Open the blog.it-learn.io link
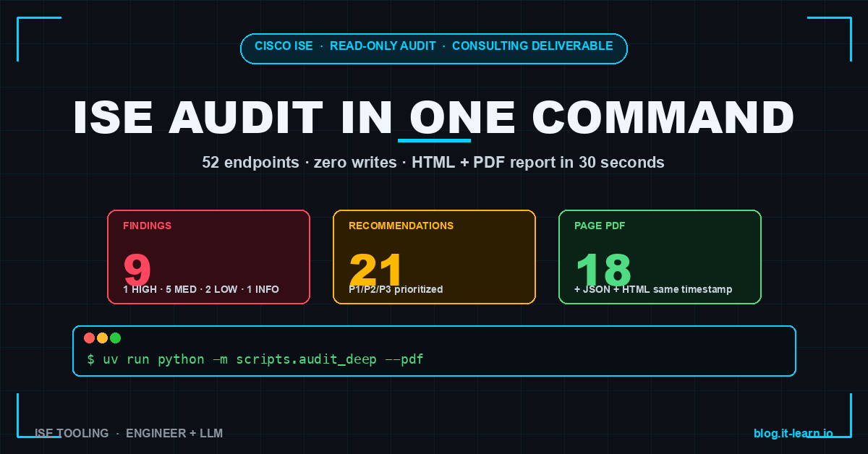Screen dimensions: 868x454 tap(793, 433)
